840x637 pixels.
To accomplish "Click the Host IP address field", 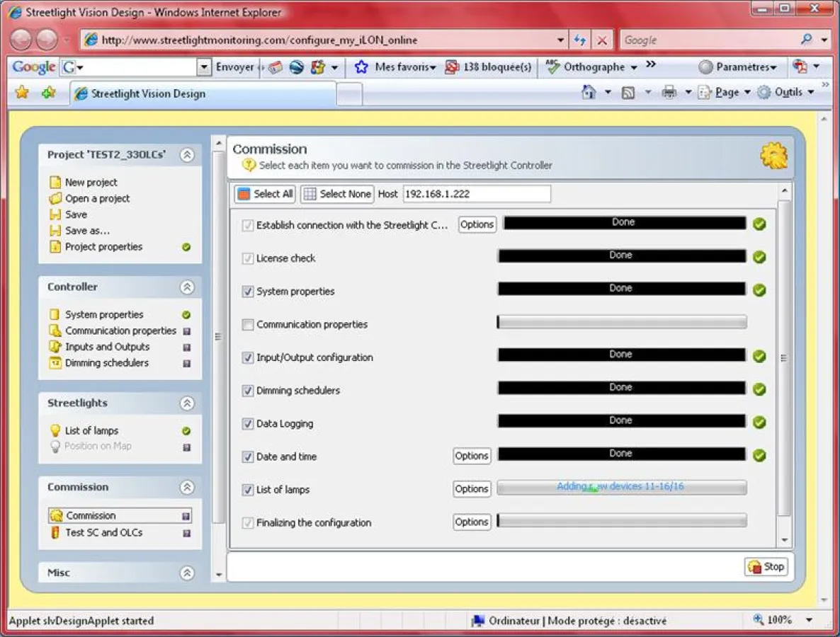I will click(x=476, y=194).
